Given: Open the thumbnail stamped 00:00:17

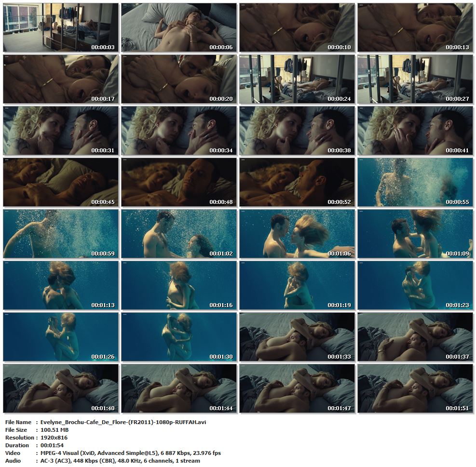Looking at the screenshot, I should [x=61, y=79].
